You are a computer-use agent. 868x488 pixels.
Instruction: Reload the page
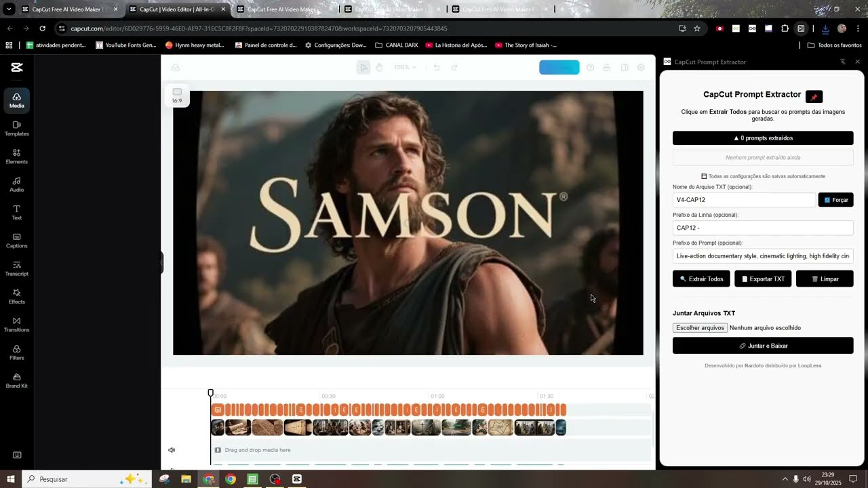(42, 28)
